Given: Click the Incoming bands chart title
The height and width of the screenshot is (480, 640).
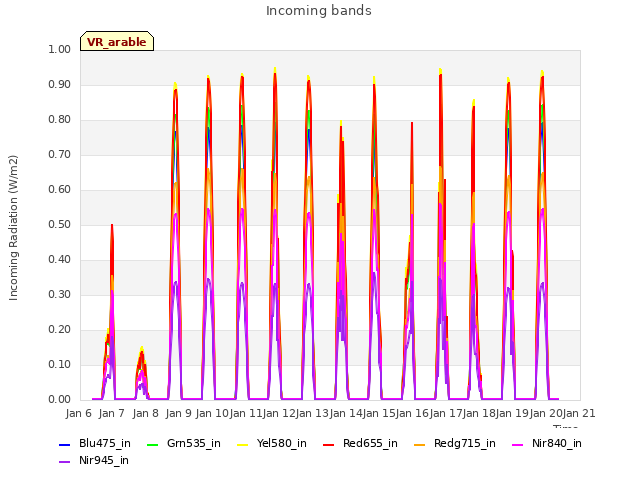Looking at the screenshot, I should click(319, 11).
